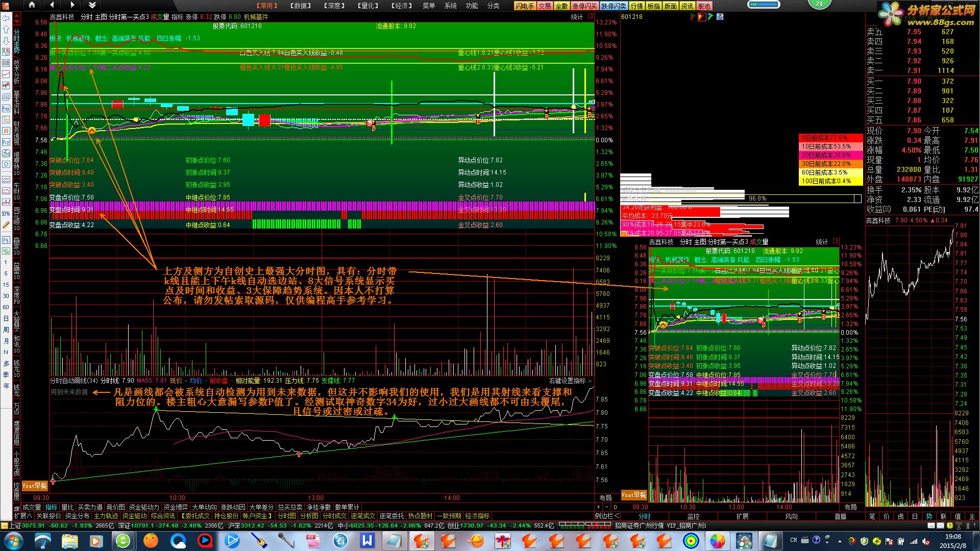Viewport: 980px width, 551px height.
Task: Open the 菜单 menu
Action: (429, 6)
